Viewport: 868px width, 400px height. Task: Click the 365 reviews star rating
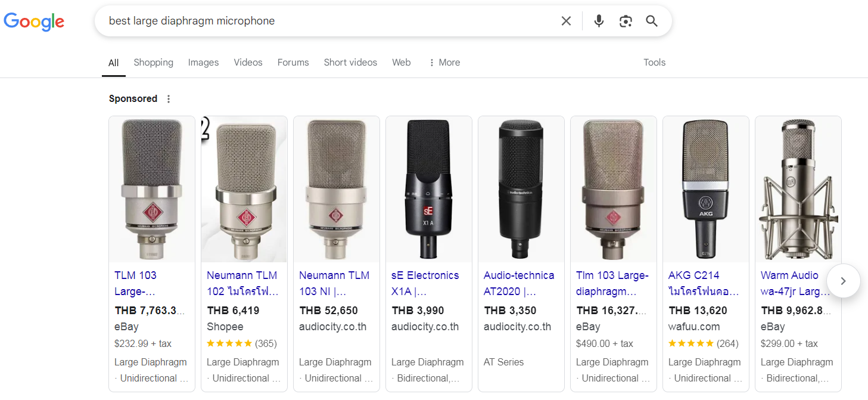point(242,343)
